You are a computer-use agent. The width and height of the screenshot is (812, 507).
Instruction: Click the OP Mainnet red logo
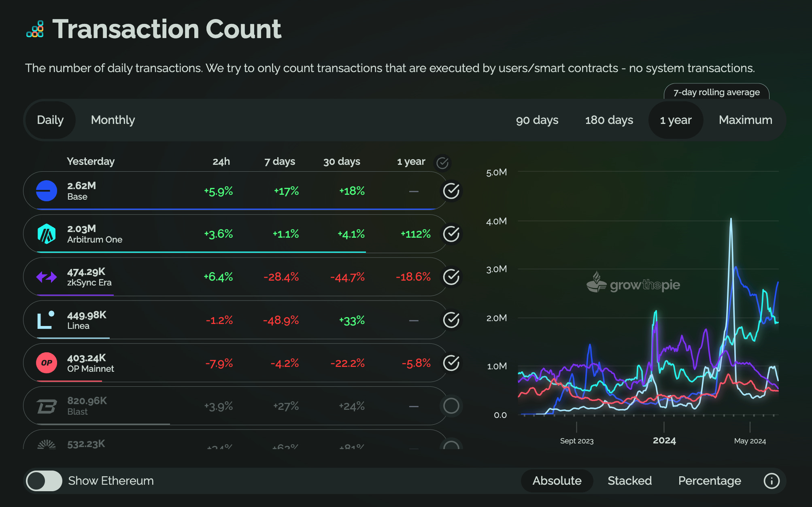[x=47, y=363]
